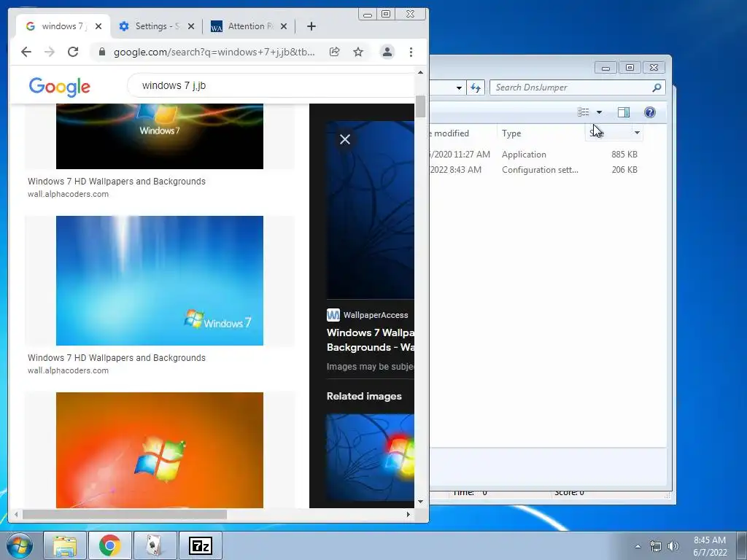Image resolution: width=747 pixels, height=560 pixels.
Task: Click Explorer search magnifier icon
Action: tap(657, 87)
